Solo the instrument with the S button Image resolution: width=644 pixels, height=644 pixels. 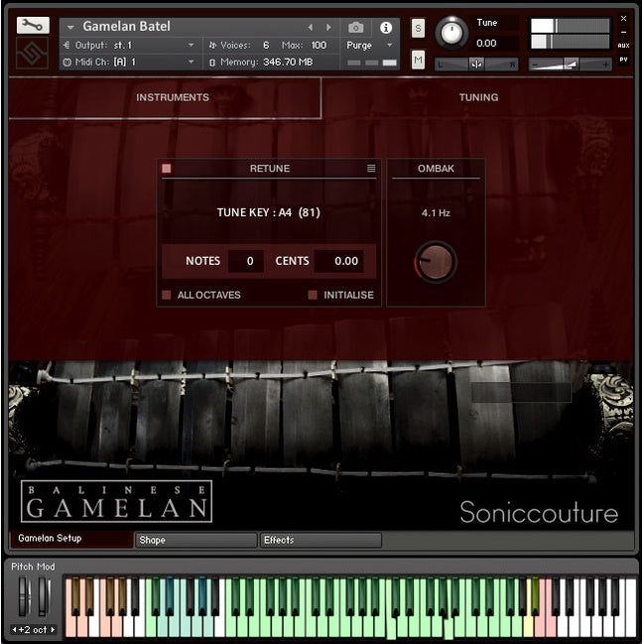pos(418,29)
